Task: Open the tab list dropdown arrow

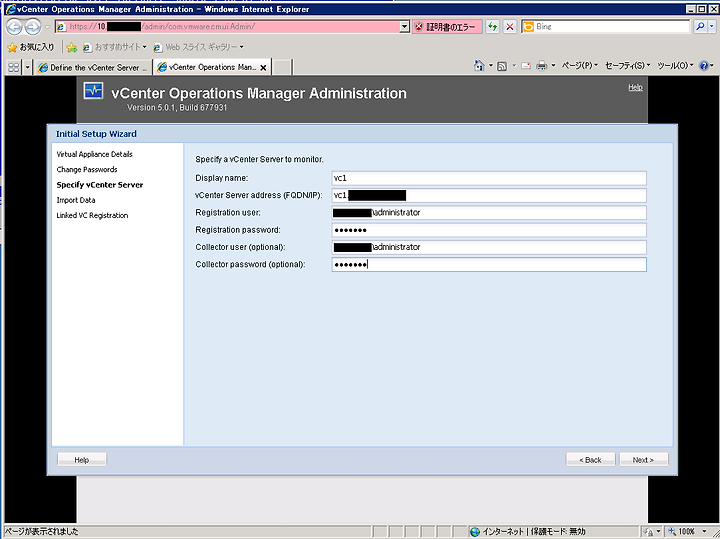Action: click(x=27, y=67)
